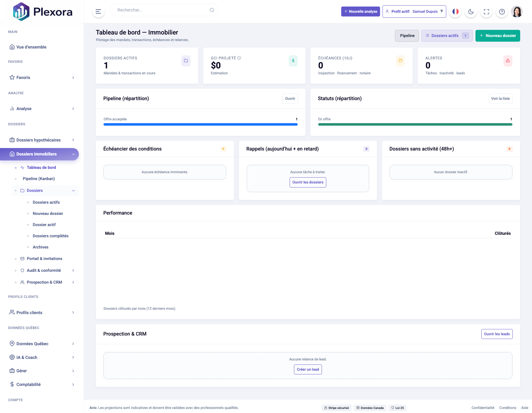Switch interface language via the flag icon
Viewport: 532px width, 413px height.
click(x=456, y=12)
